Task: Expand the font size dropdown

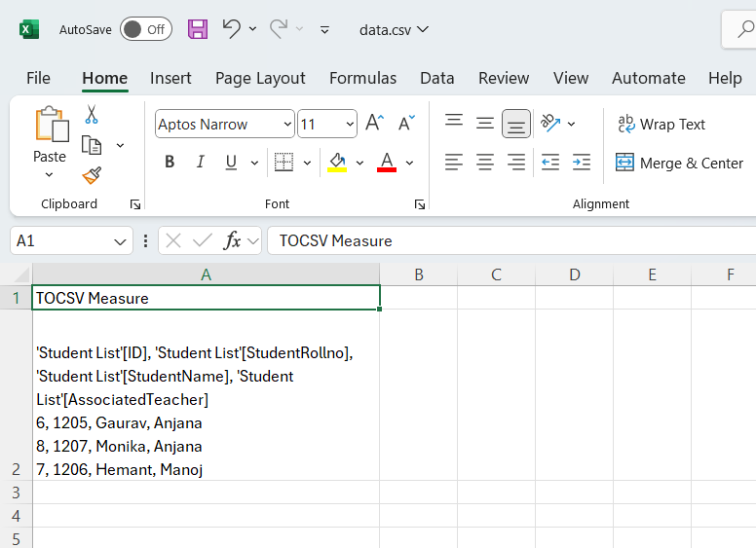Action: 349,125
